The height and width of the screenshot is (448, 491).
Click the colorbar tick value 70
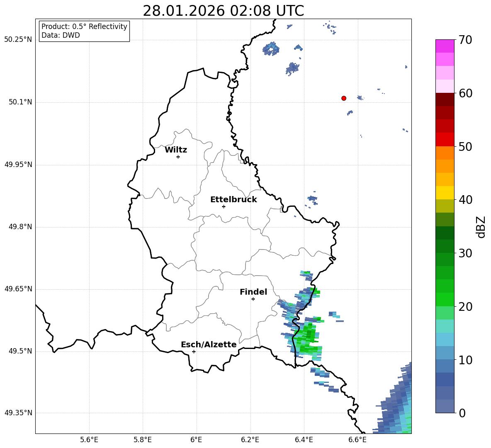tap(465, 40)
